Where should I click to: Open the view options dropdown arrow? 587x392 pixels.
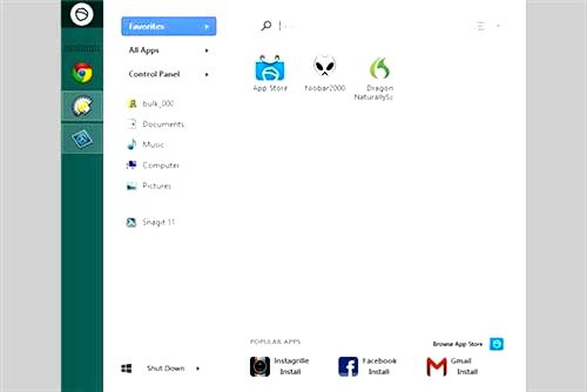click(x=498, y=26)
